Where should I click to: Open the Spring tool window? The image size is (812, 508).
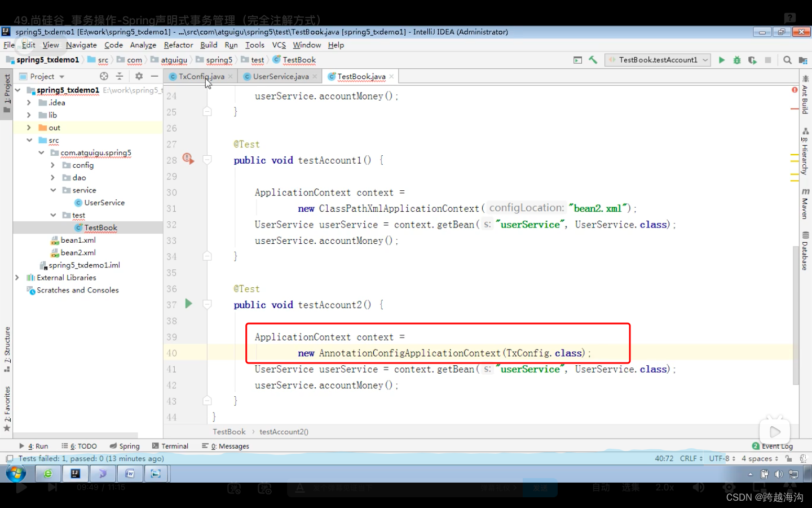pos(125,446)
